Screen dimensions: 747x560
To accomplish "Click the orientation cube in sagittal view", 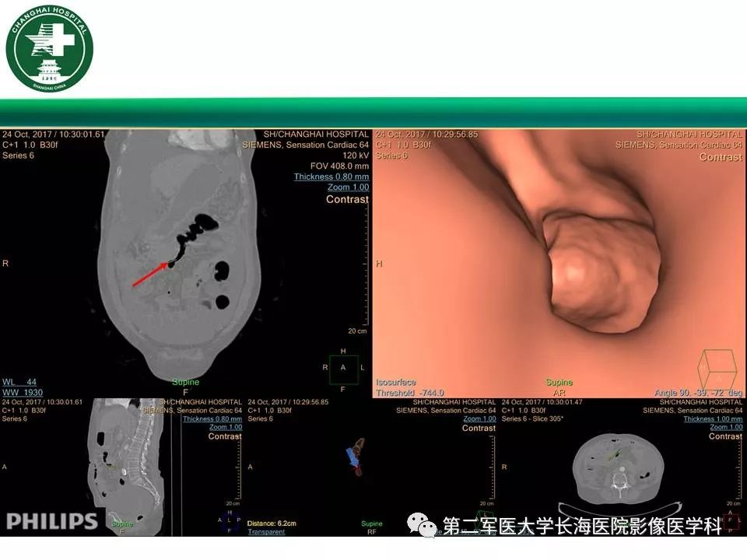I will click(x=230, y=520).
